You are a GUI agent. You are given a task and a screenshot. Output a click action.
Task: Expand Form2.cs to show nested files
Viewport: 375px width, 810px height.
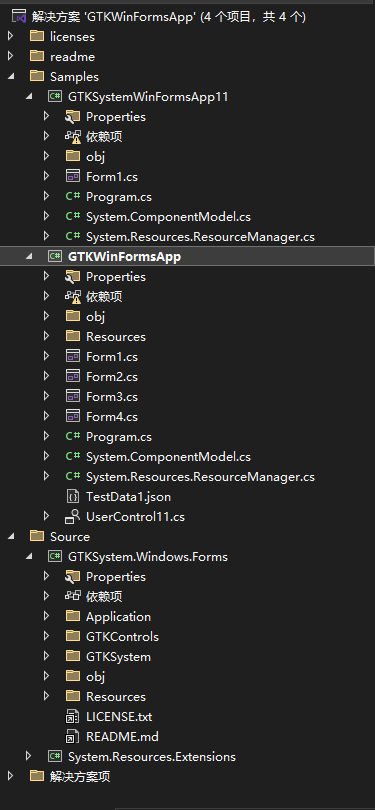click(46, 376)
